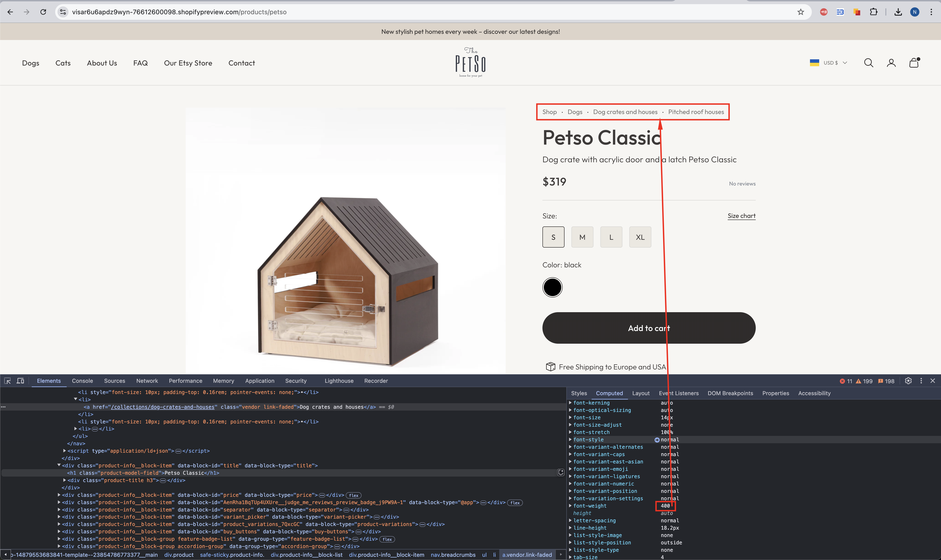
Task: Click the browser reload icon
Action: [x=43, y=12]
